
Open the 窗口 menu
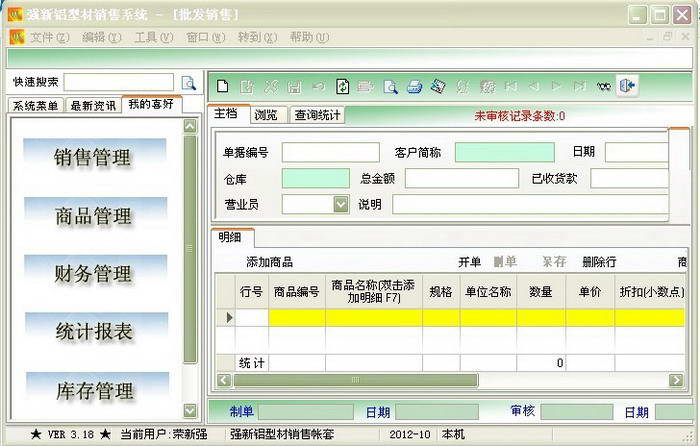click(x=205, y=38)
